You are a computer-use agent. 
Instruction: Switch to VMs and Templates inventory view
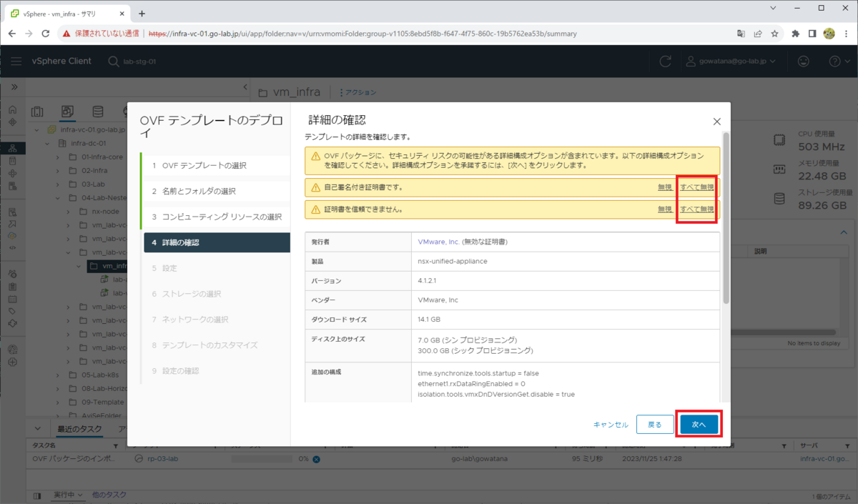point(67,112)
